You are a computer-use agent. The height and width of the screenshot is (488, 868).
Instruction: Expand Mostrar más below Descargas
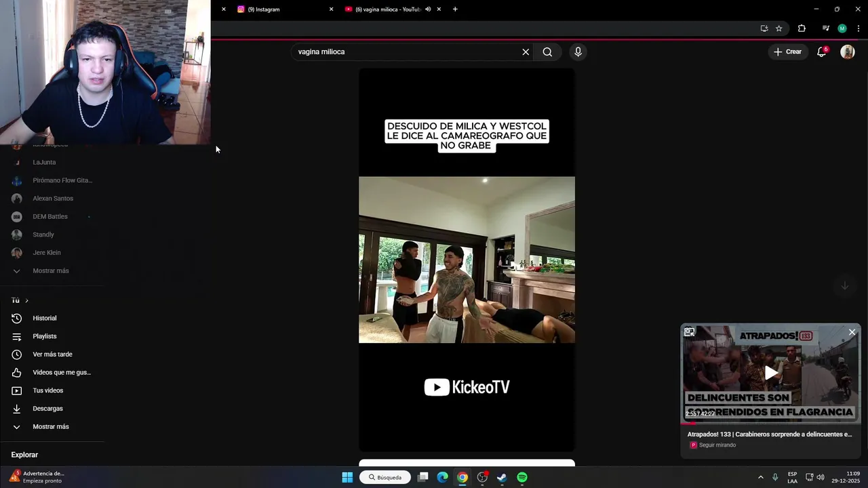(52, 427)
